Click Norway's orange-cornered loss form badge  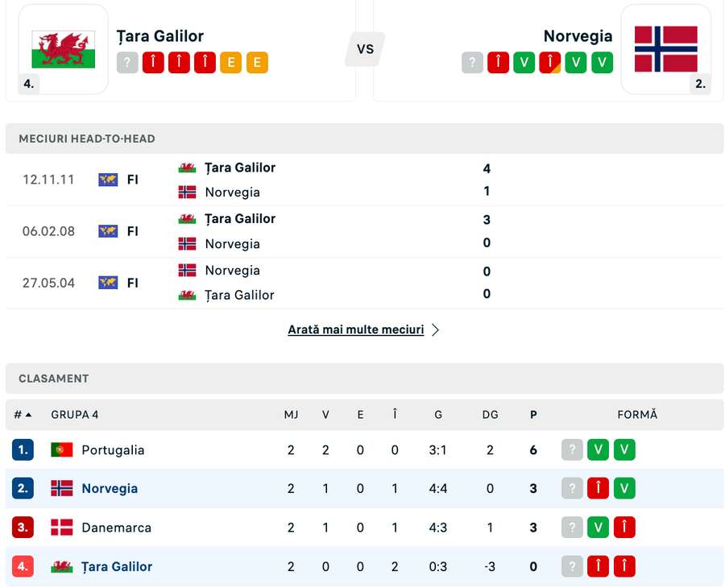pyautogui.click(x=549, y=62)
